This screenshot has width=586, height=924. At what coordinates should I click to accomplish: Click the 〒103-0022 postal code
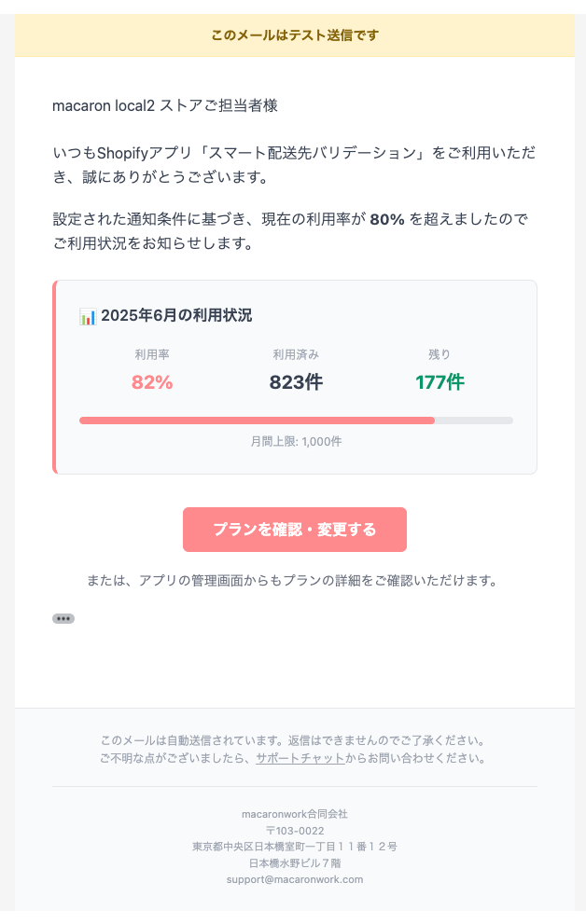(295, 831)
